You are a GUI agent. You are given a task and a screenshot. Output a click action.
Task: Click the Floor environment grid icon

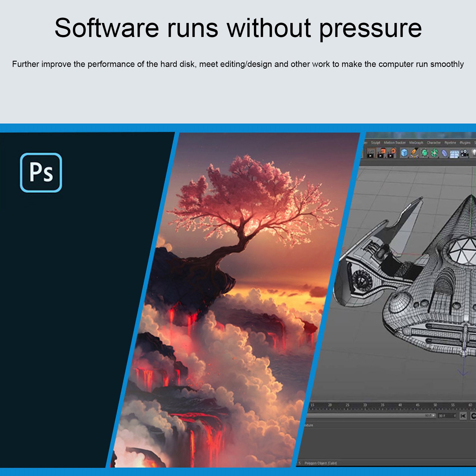click(x=454, y=154)
